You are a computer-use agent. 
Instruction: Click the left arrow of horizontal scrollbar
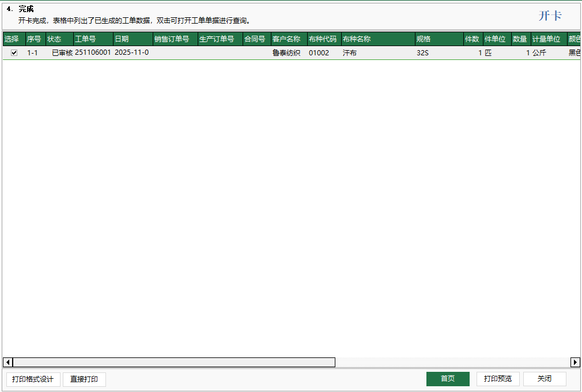click(x=7, y=362)
